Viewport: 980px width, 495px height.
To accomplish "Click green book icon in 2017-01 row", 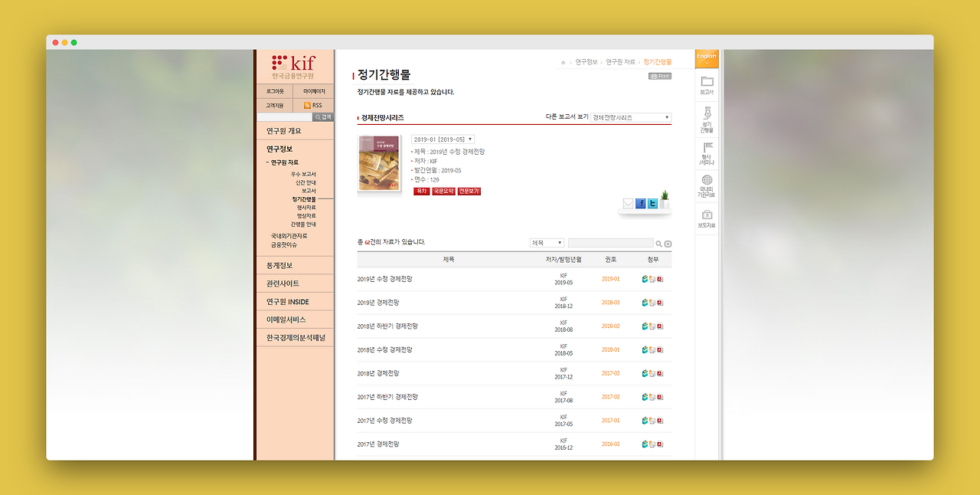I will [x=645, y=421].
